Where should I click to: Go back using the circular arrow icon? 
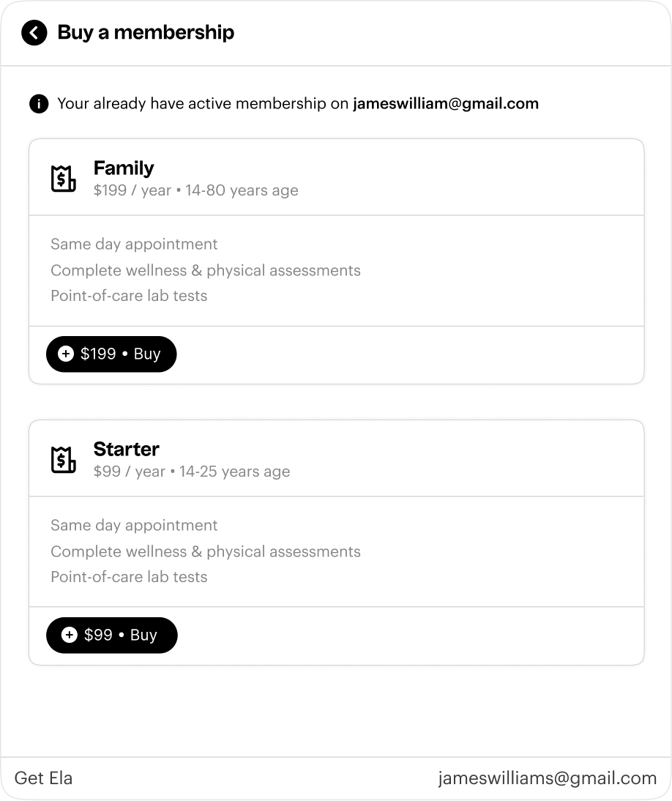pyautogui.click(x=34, y=33)
